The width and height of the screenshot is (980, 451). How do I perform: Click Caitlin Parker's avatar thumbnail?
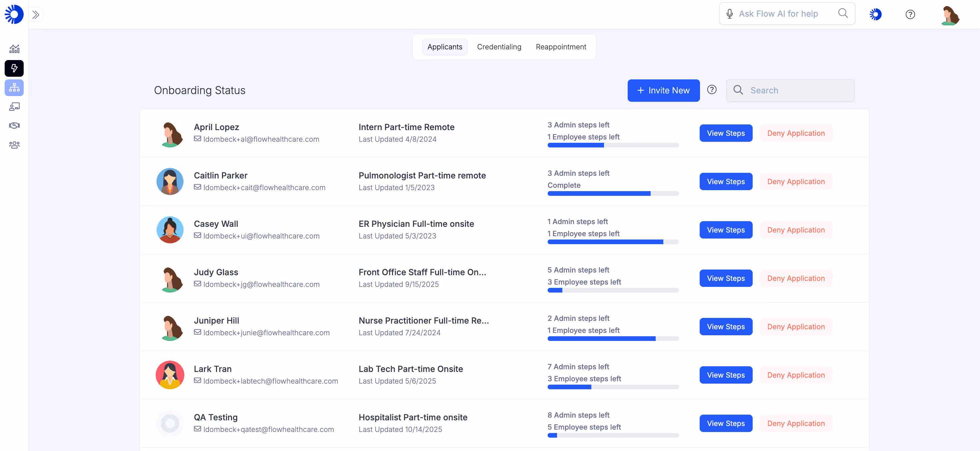click(x=170, y=181)
